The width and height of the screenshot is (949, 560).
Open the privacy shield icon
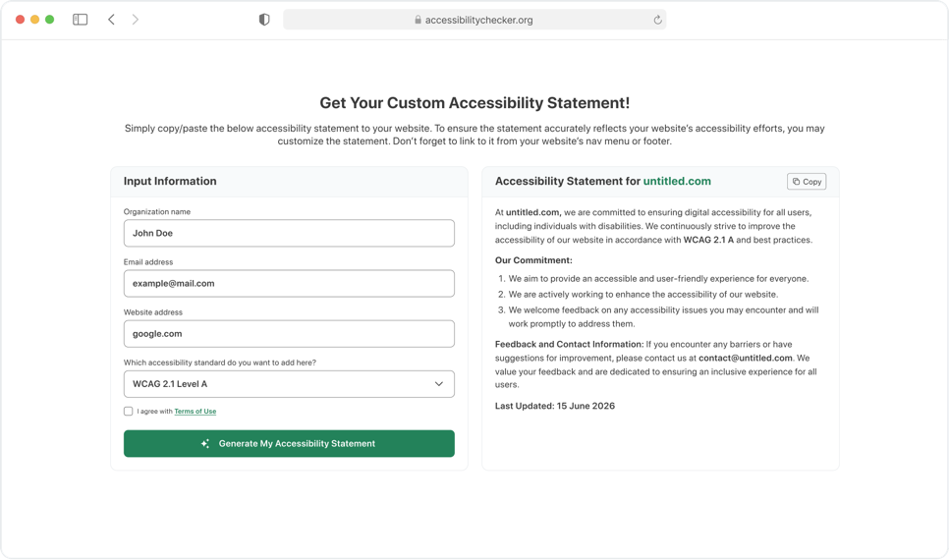264,20
